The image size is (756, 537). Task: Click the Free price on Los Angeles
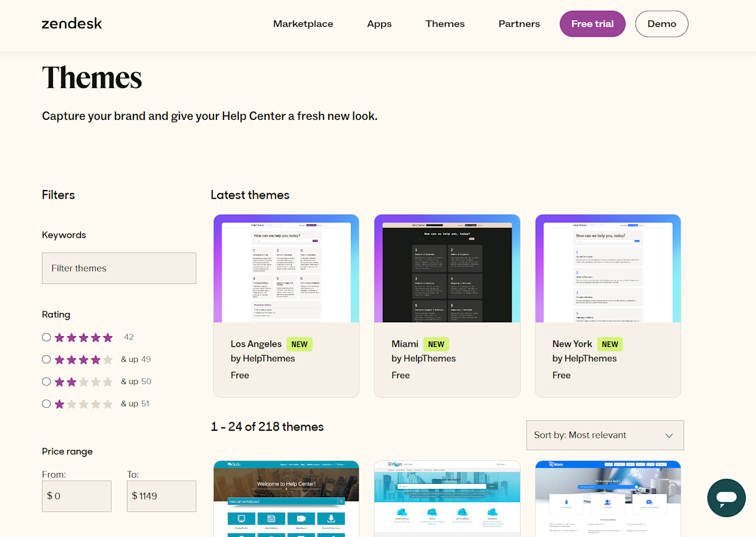(x=240, y=375)
